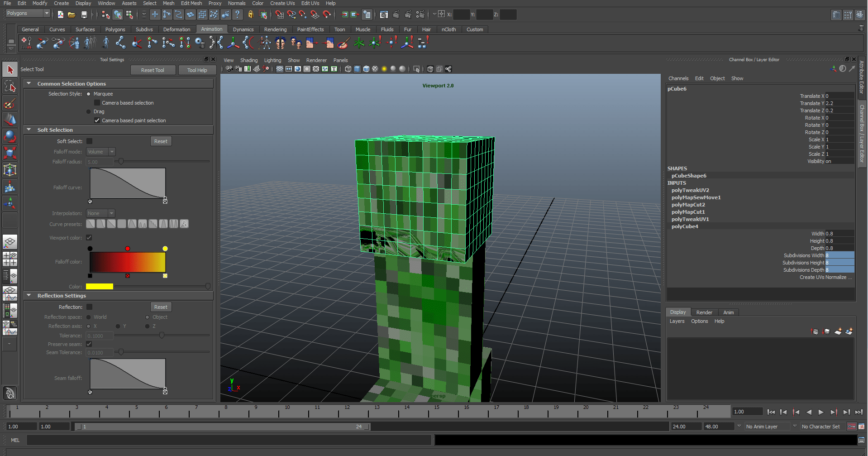Toggle the Viewport color checkbox
This screenshot has height=456, width=868.
coord(89,238)
